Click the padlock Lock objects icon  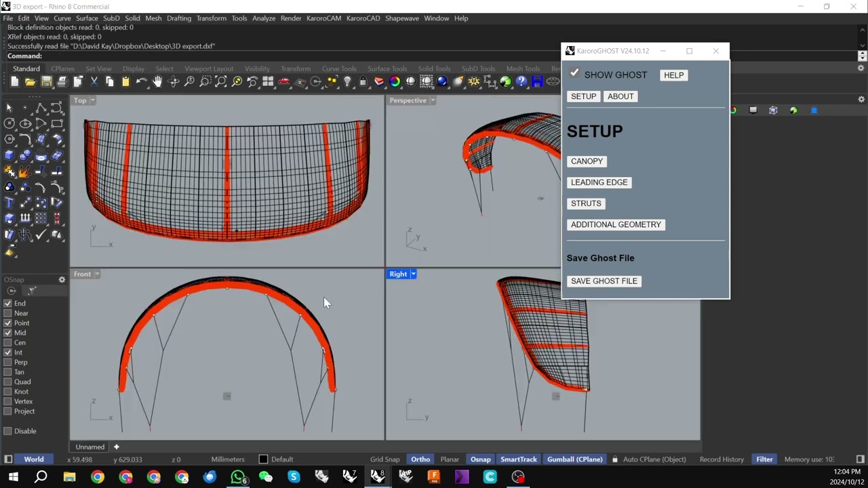tap(363, 82)
